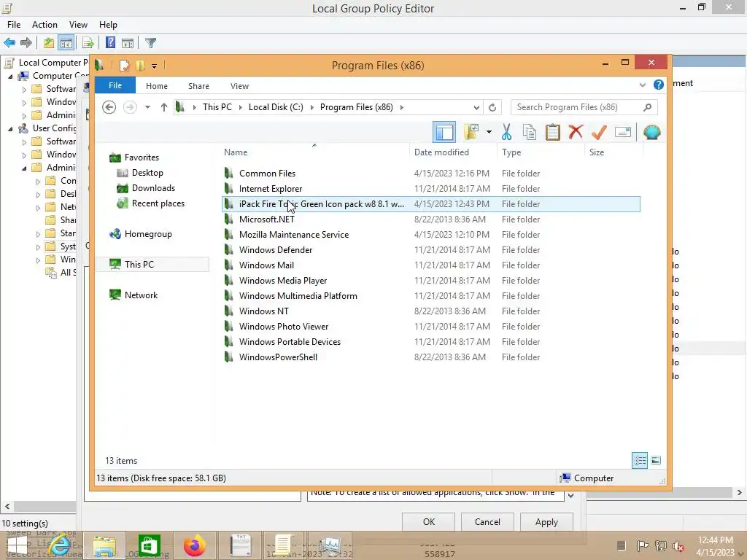Open Downloads in Favorites sidebar
This screenshot has height=560, width=747.
coord(153,188)
